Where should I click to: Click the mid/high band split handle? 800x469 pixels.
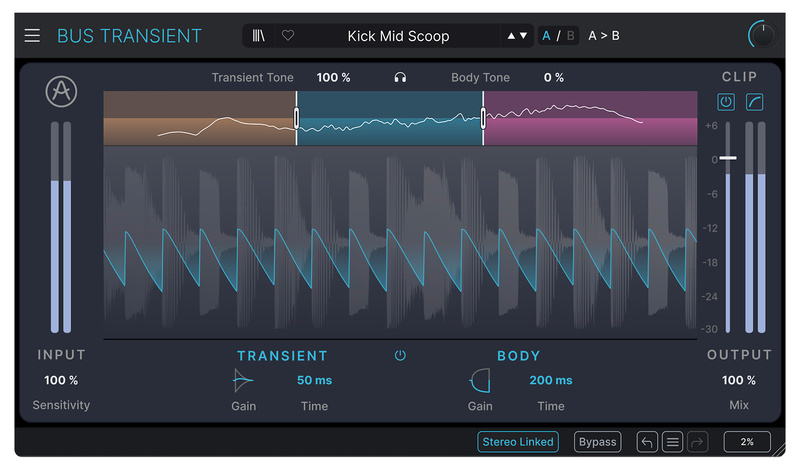tap(483, 118)
